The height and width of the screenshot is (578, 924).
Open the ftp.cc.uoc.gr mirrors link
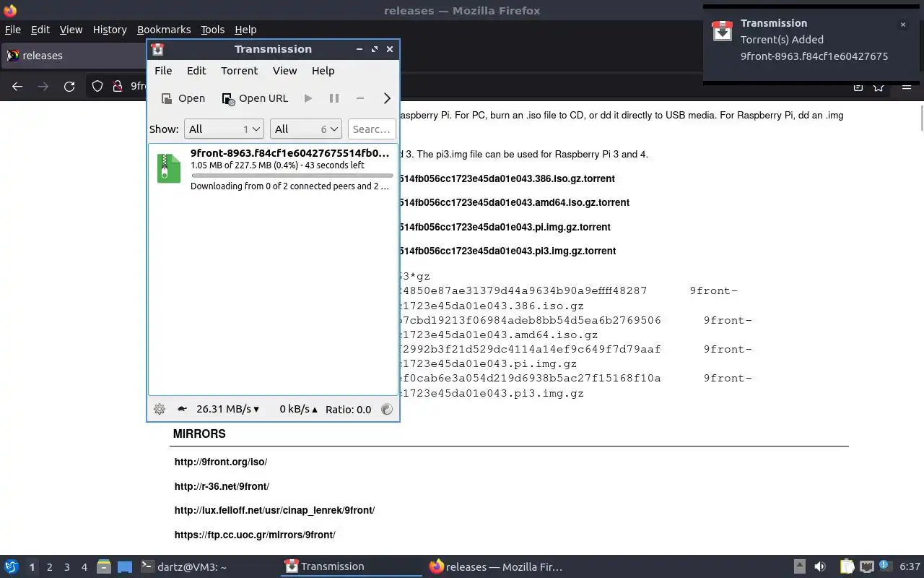coord(255,535)
